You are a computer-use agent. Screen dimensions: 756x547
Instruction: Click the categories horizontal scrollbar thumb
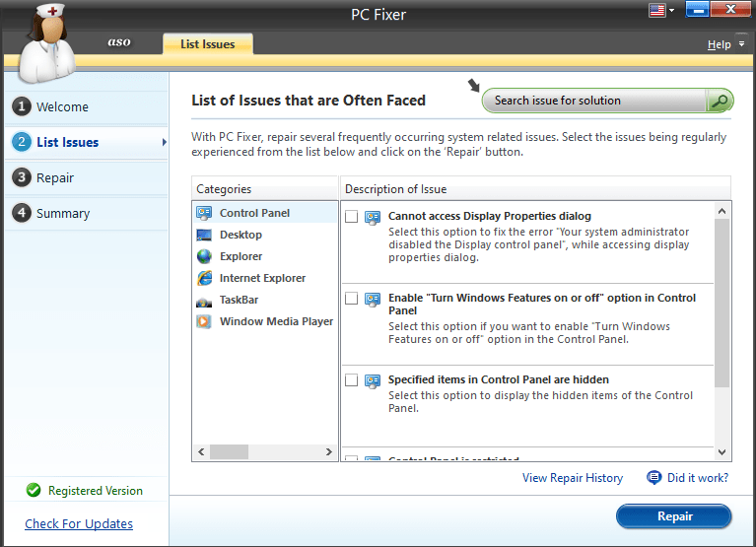click(x=229, y=452)
